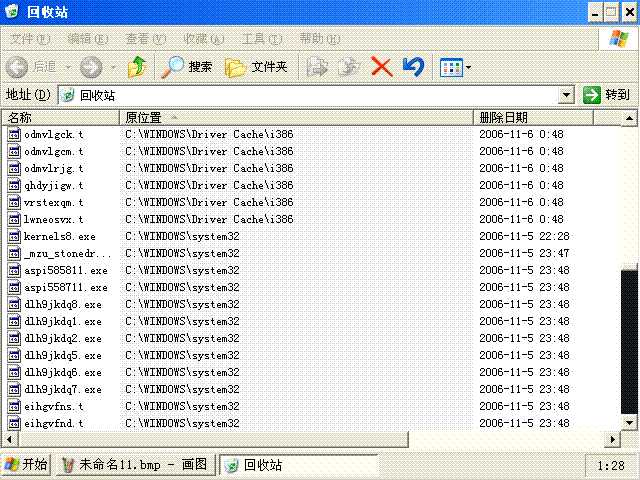640x480 pixels.
Task: Open the Search (搜索) pane
Action: [187, 67]
